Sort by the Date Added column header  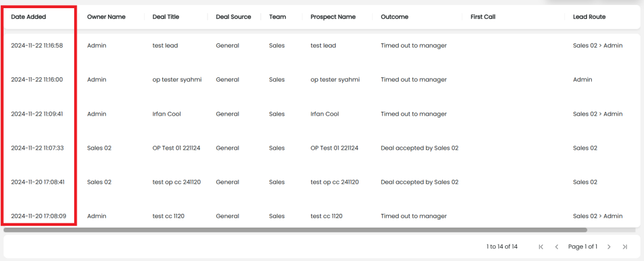pos(28,17)
